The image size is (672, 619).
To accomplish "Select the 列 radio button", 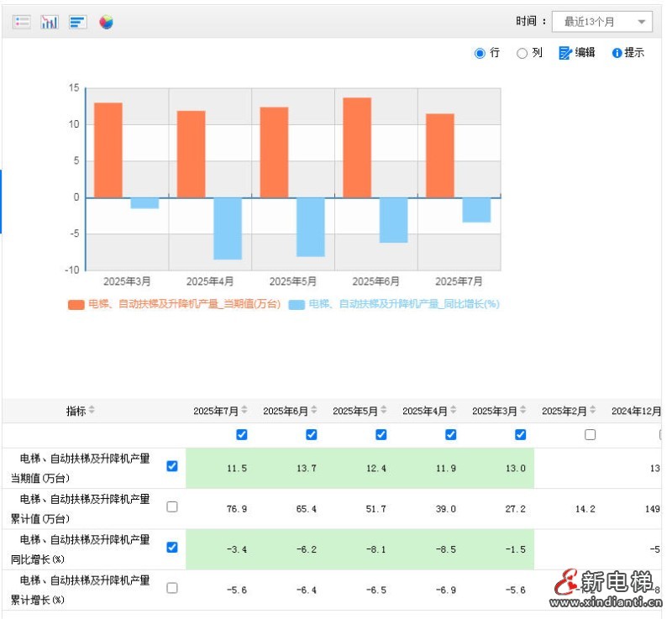I will tap(522, 53).
